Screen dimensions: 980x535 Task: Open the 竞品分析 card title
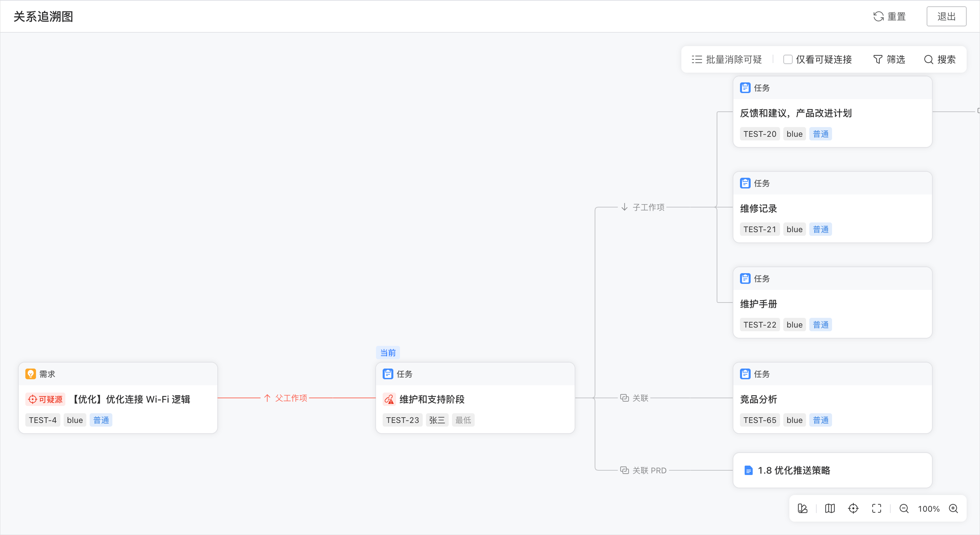758,399
